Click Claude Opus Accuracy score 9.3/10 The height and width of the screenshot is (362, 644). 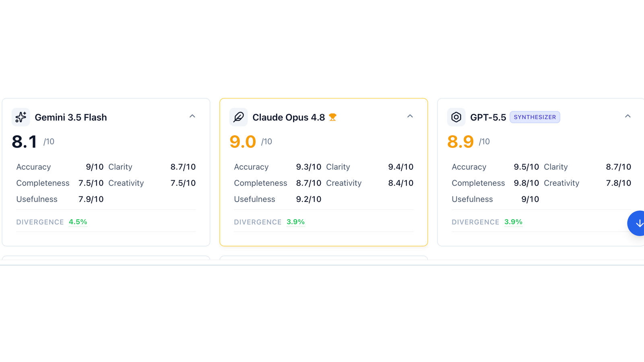click(309, 167)
